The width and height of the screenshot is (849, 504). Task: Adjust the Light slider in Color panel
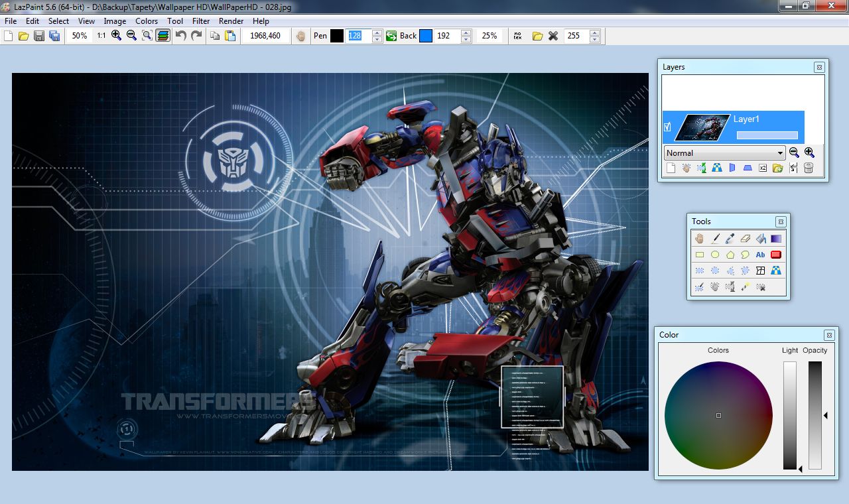click(x=790, y=415)
